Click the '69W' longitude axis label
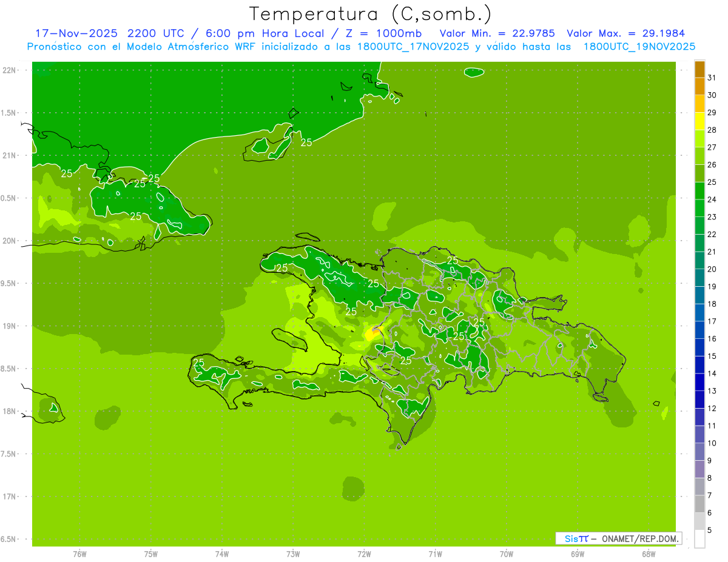Screen dimensions: 728x562 pos(578,554)
